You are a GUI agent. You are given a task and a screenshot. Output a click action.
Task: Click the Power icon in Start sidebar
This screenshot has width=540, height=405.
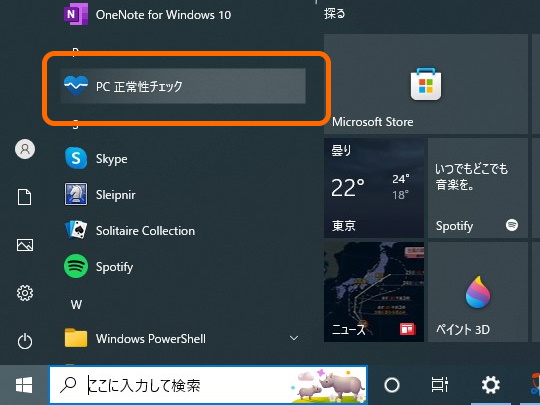25,341
